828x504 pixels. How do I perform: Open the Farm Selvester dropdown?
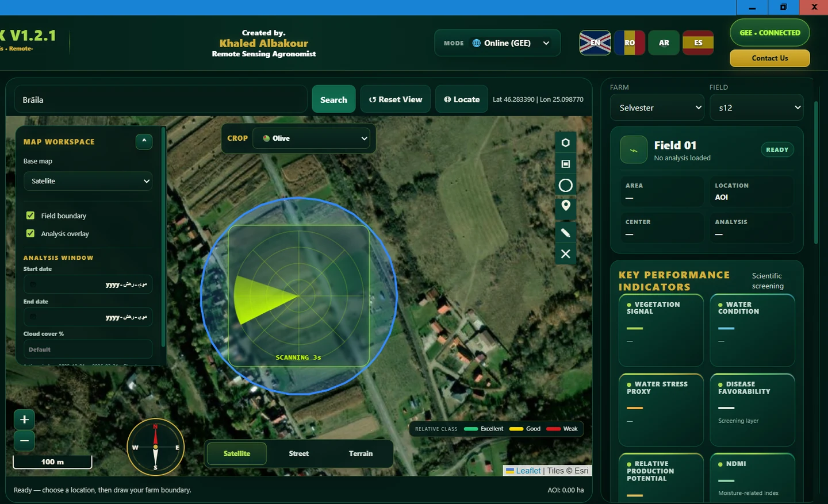[657, 107]
